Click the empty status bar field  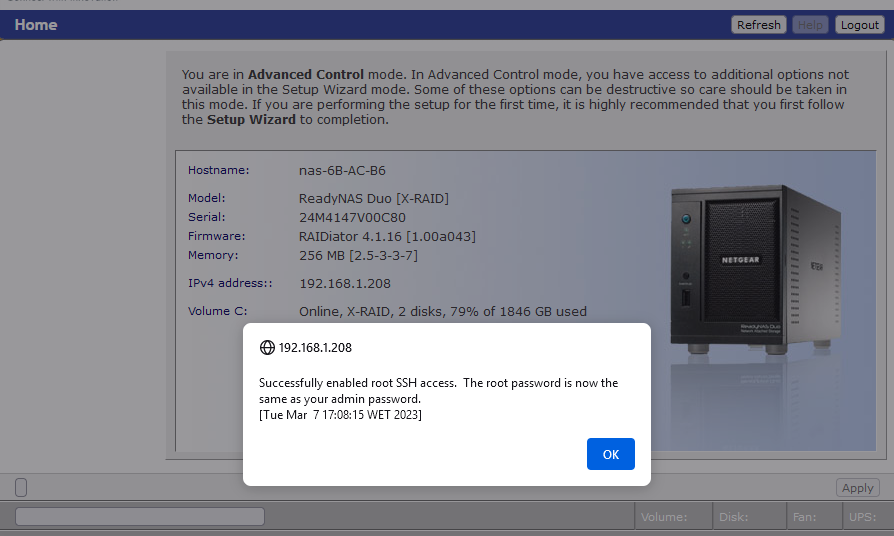(x=140, y=517)
